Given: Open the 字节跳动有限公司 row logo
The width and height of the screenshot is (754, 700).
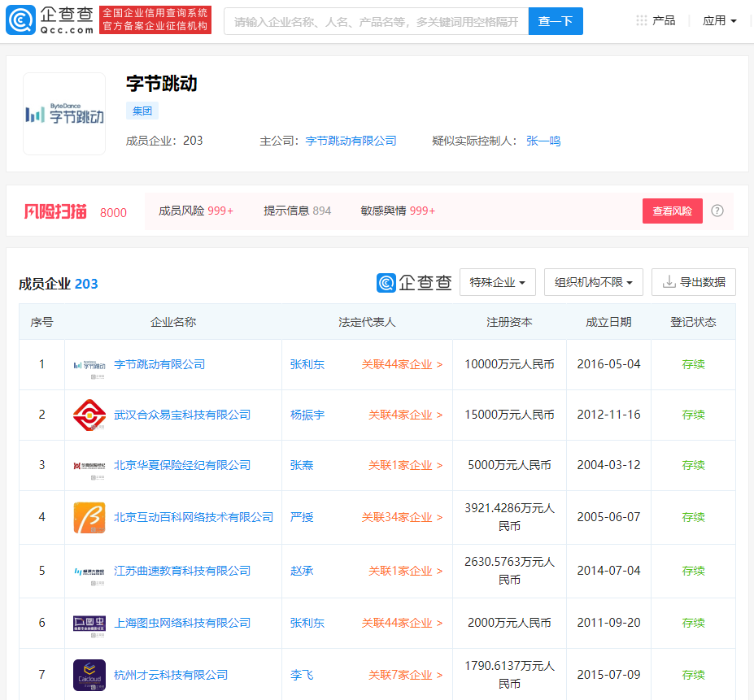Looking at the screenshot, I should coord(89,365).
